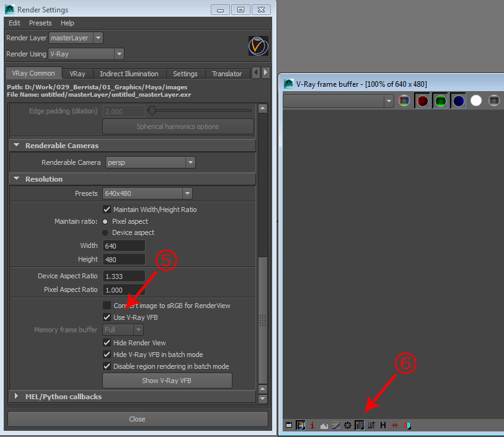Toggle blue channel in V-Ray frame buffer
504x437 pixels.
coord(458,101)
